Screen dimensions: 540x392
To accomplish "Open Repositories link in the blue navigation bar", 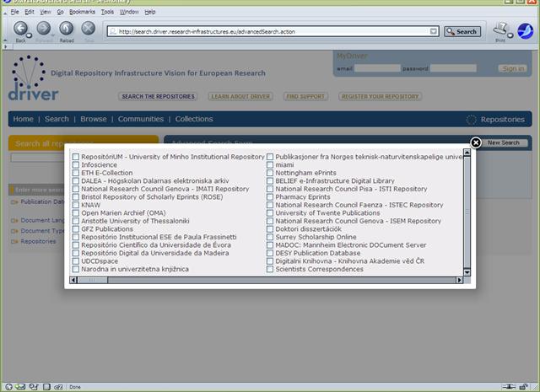I will (503, 120).
